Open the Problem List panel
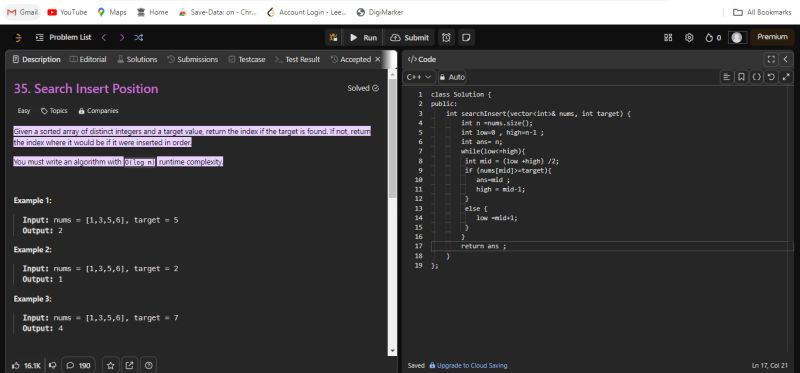The image size is (800, 373). pos(64,37)
